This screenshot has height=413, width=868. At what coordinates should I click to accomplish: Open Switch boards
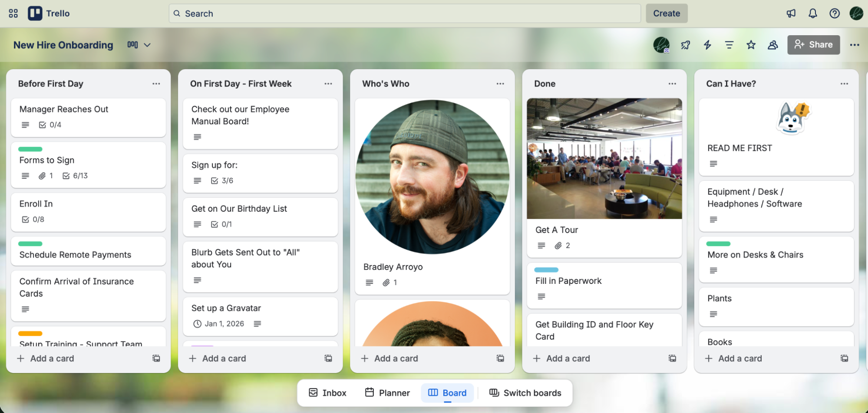[525, 393]
